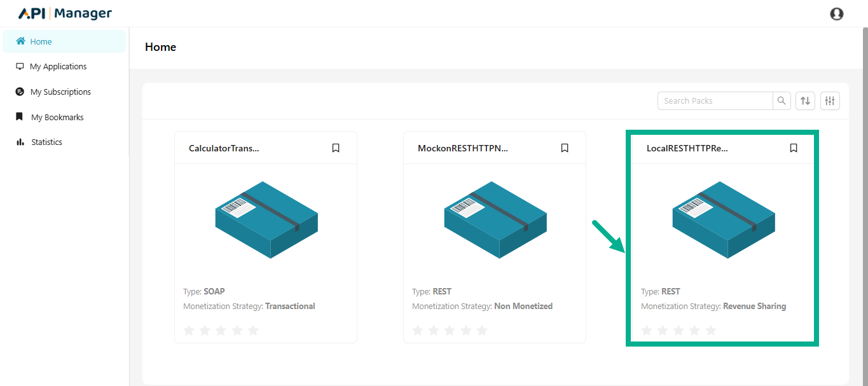Screen dimensions: 868x386
Task: Select the Statistics navigation entry
Action: (46, 142)
